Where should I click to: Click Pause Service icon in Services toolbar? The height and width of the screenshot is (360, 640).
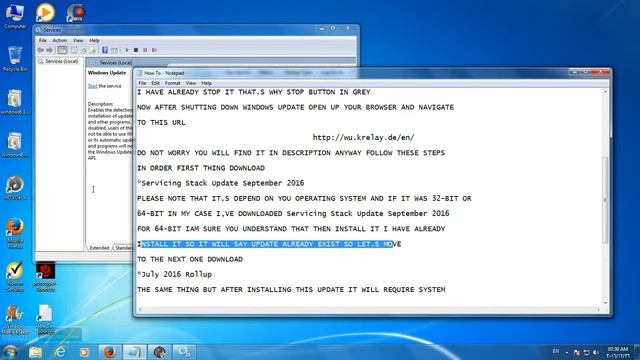pyautogui.click(x=145, y=50)
